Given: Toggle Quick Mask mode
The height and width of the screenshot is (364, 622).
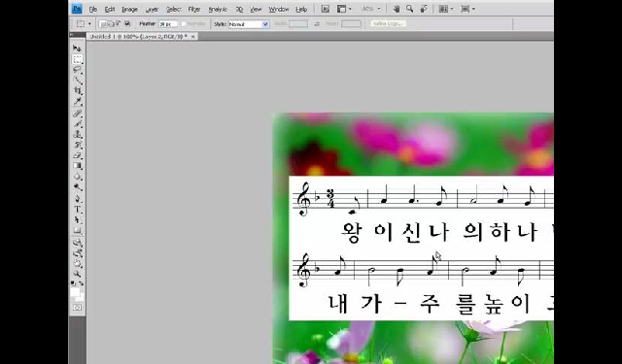Looking at the screenshot, I should 78,308.
